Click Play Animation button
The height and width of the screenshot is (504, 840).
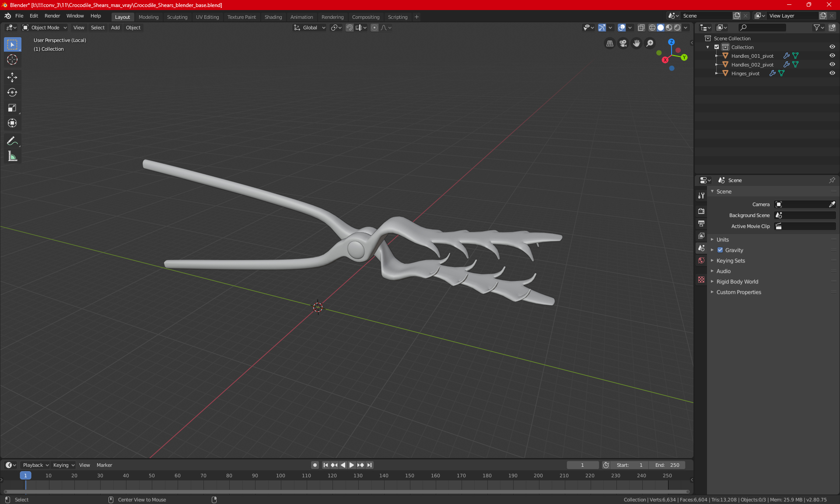[x=352, y=465]
